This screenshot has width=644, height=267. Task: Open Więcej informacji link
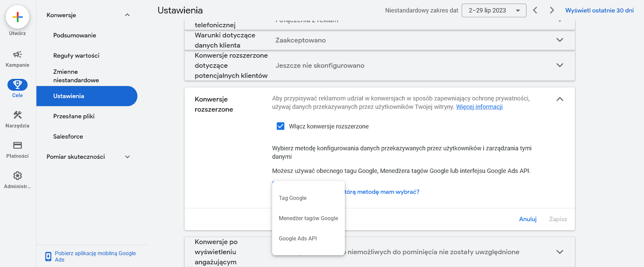point(479,107)
